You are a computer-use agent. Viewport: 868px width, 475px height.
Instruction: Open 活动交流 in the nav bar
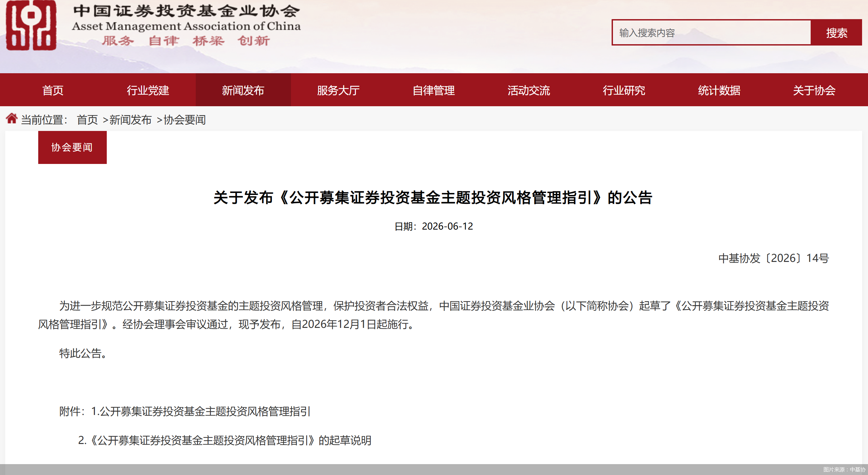529,90
